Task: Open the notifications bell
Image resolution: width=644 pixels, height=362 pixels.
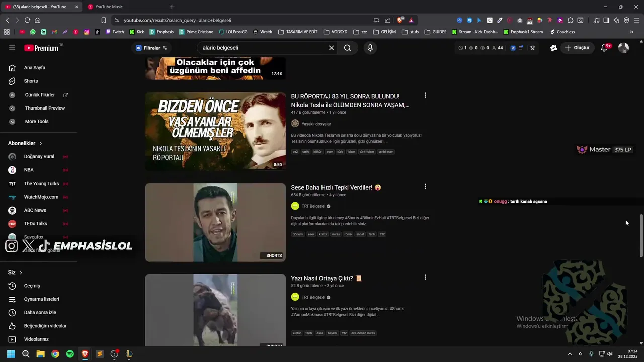Action: (x=605, y=48)
